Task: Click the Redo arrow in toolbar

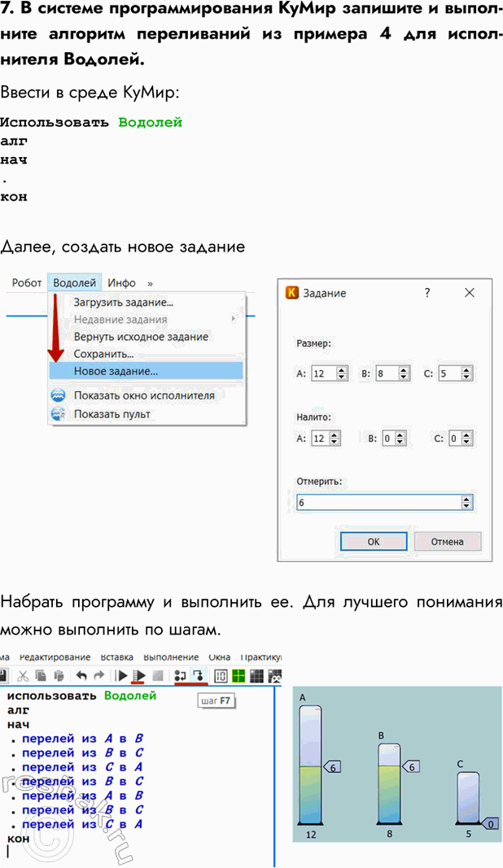Action: point(99,675)
